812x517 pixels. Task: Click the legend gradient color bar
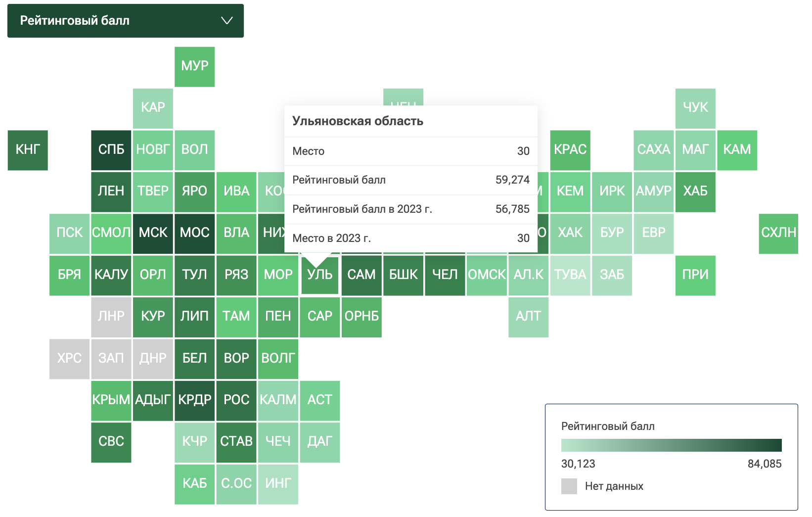click(671, 445)
